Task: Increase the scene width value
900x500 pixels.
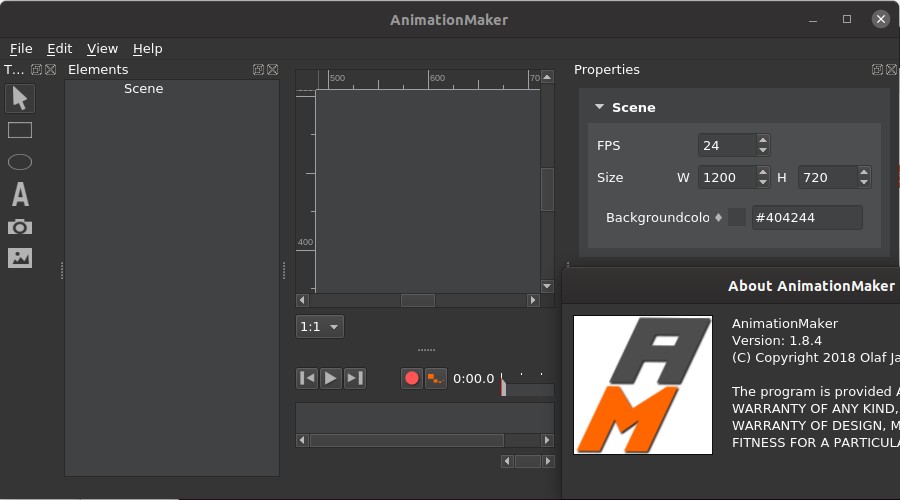Action: [762, 172]
